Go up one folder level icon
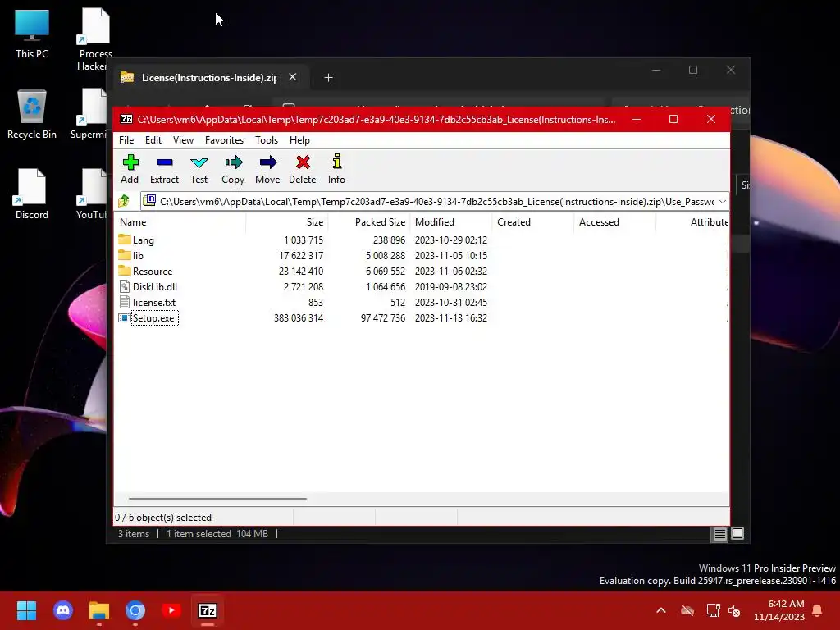The height and width of the screenshot is (630, 840). 125,201
